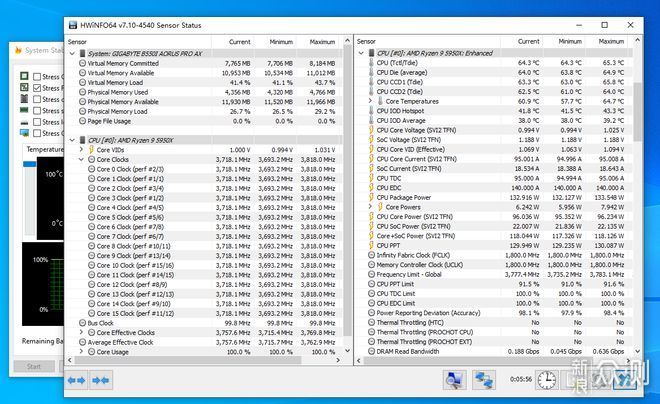Viewport: 660px width, 404px height.
Task: Enable the fifth Stress checkbox (local disks) in AIDA64
Action: coord(37,122)
